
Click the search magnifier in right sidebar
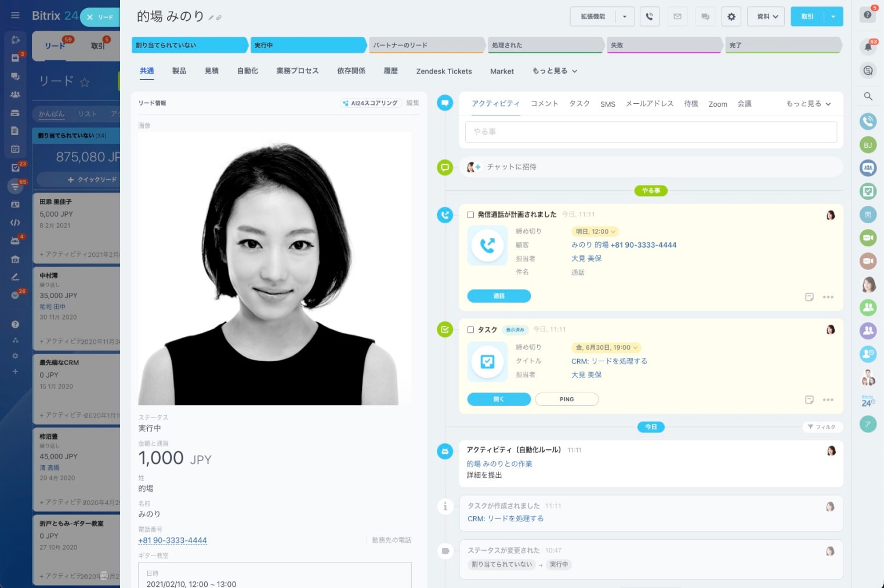(x=868, y=96)
